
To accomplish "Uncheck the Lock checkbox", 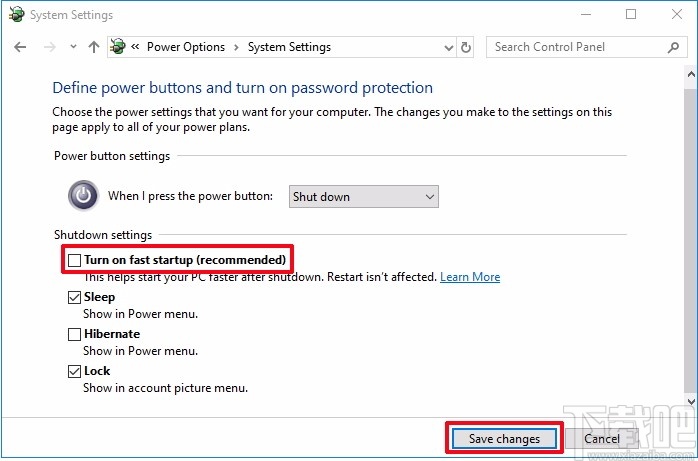I will [x=75, y=371].
